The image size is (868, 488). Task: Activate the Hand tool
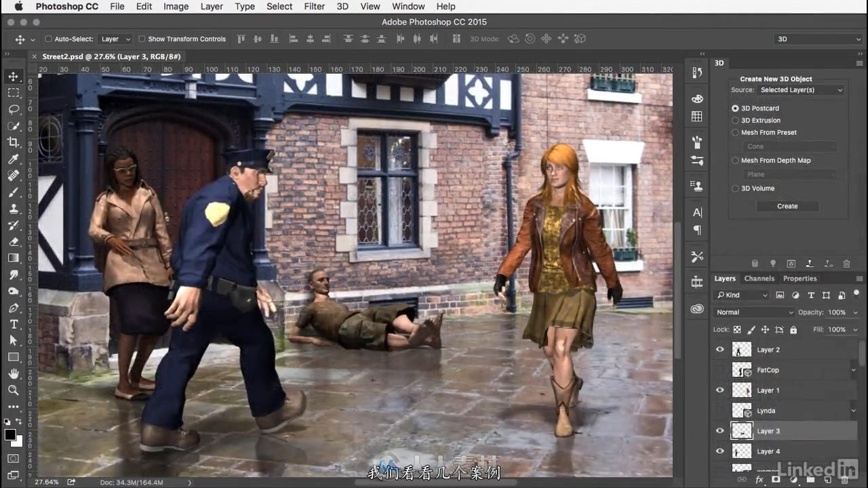tap(14, 373)
